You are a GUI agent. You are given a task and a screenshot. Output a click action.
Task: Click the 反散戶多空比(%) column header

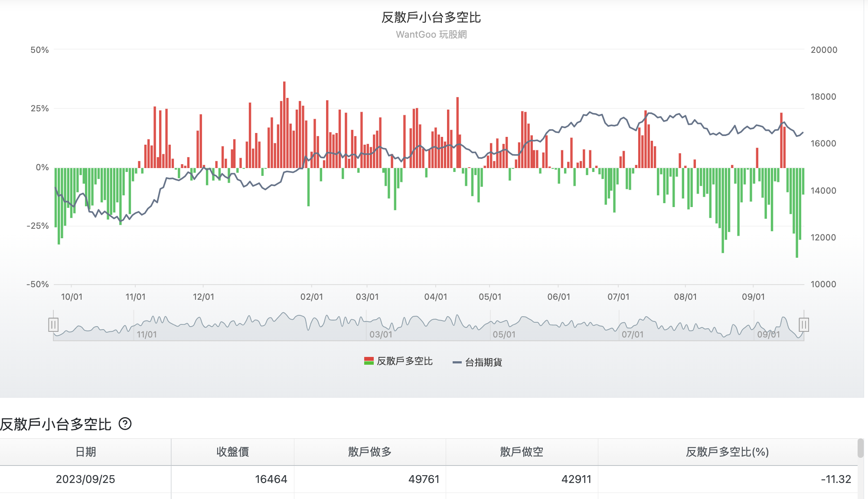point(727,452)
